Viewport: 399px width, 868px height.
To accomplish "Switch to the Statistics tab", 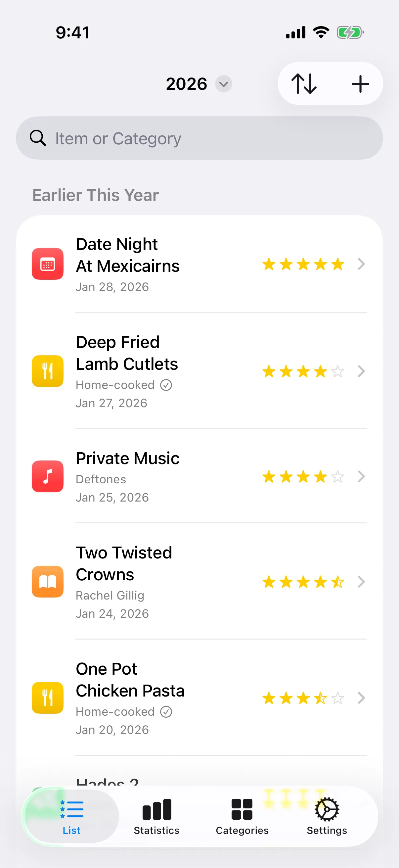I will tap(156, 816).
